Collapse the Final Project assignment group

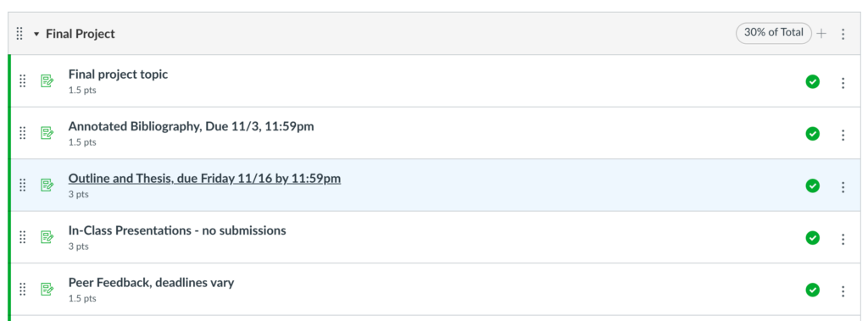point(36,35)
